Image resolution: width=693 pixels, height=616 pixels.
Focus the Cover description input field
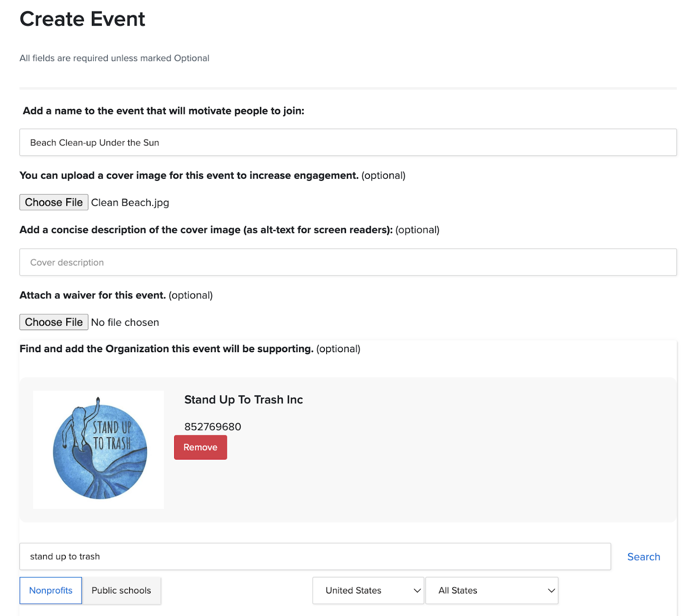pos(347,262)
